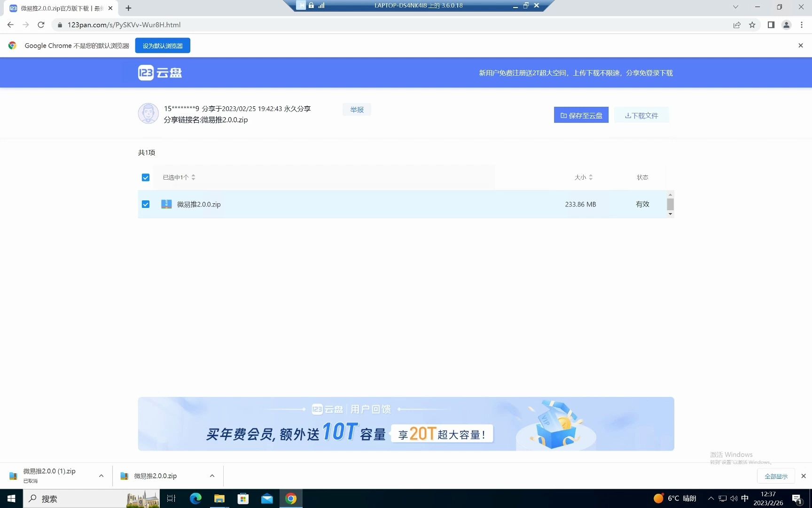Click the 123云盘 logo in the header
812x508 pixels.
point(160,72)
